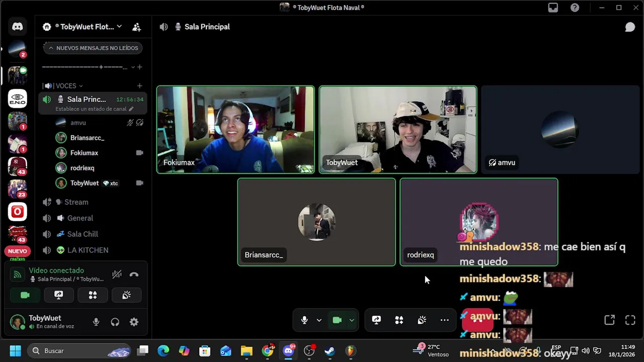
Task: Pop out the call window
Action: [609, 320]
